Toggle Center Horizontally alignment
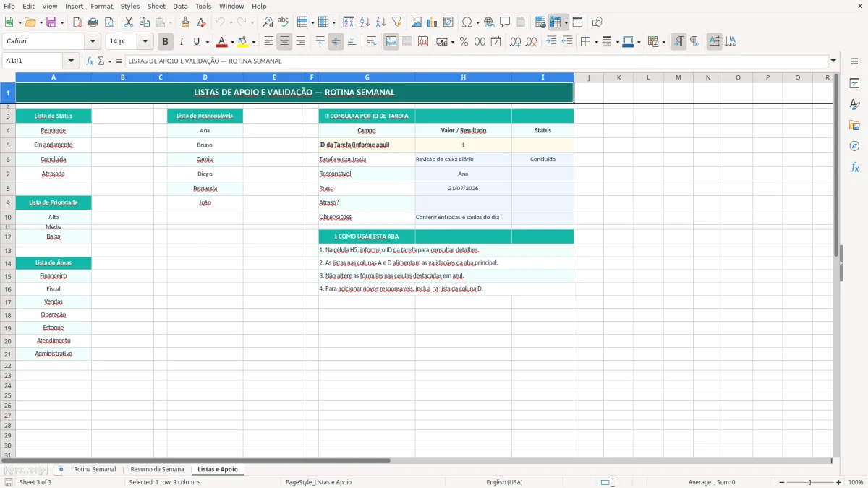The width and height of the screenshot is (868, 488). pyautogui.click(x=284, y=42)
